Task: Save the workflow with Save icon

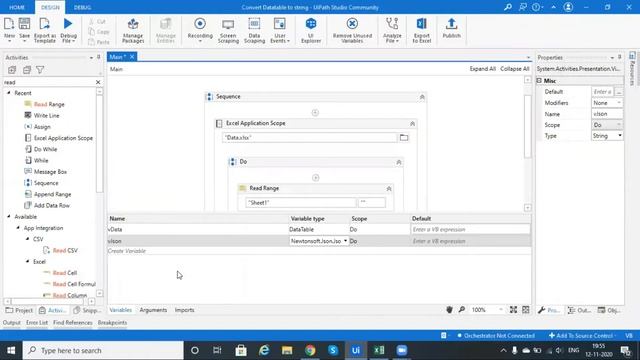Action: click(x=24, y=29)
